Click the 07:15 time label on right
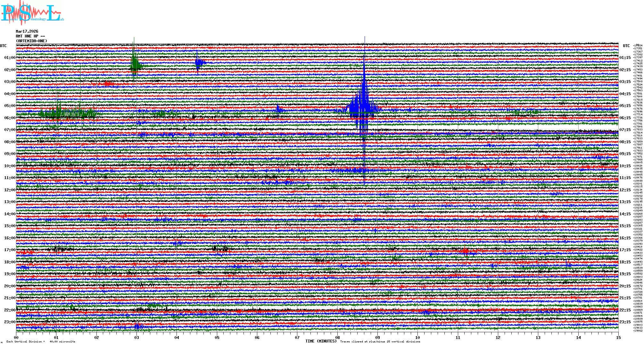Screen dimensions: 644x346 (x=625, y=130)
